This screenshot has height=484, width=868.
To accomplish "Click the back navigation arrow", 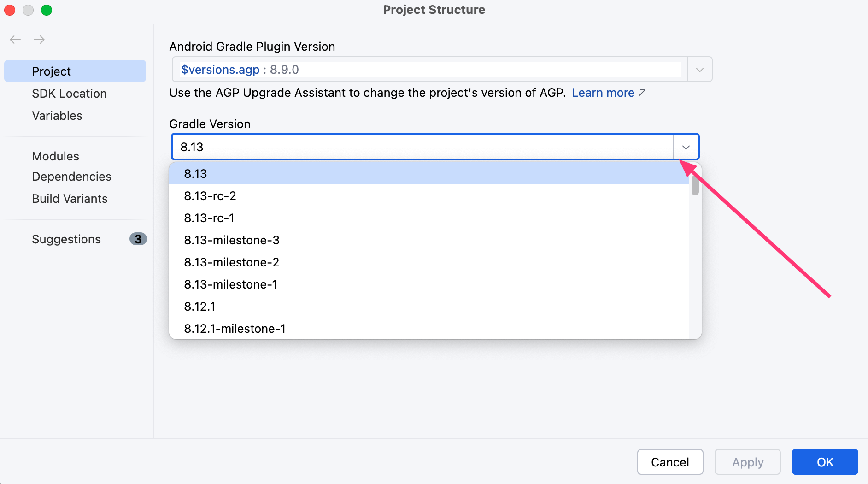I will point(15,40).
